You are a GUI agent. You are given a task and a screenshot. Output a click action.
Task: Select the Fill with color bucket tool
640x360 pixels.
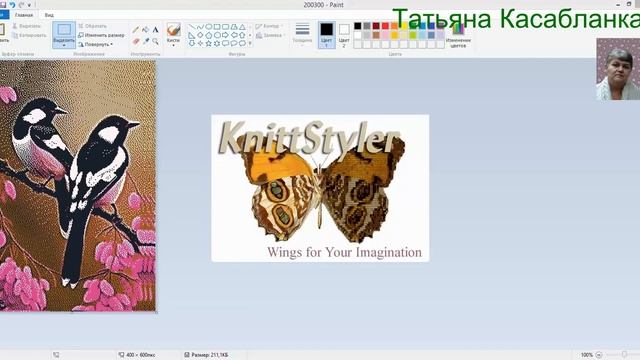146,30
